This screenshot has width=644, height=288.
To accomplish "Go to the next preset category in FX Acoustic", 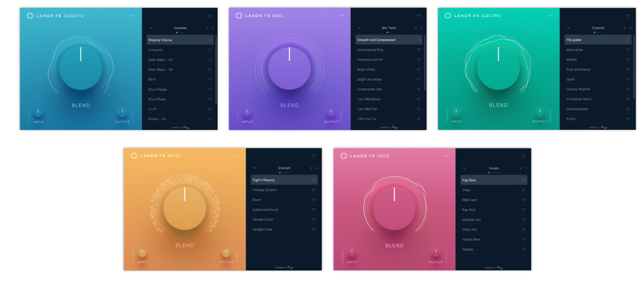I will click(x=213, y=28).
